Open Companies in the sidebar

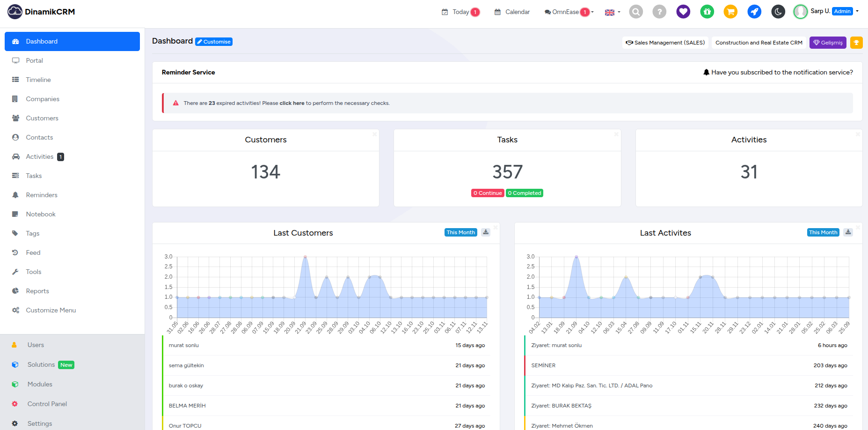click(x=43, y=99)
